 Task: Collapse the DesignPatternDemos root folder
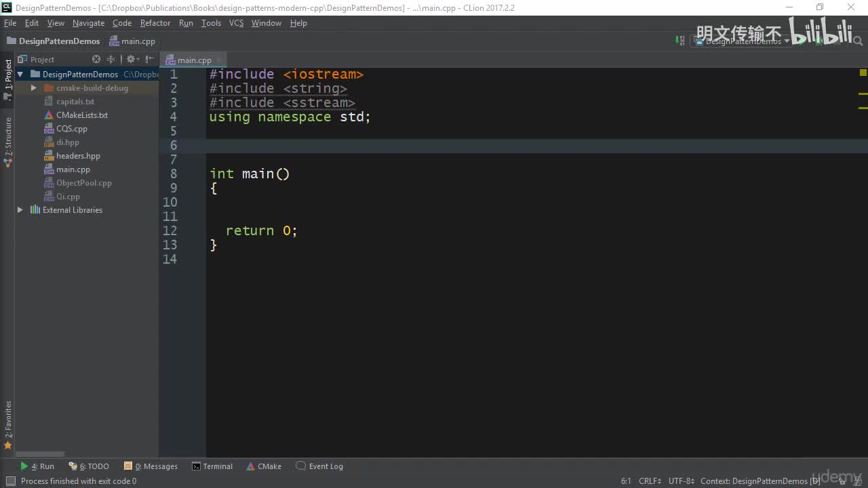(x=20, y=75)
